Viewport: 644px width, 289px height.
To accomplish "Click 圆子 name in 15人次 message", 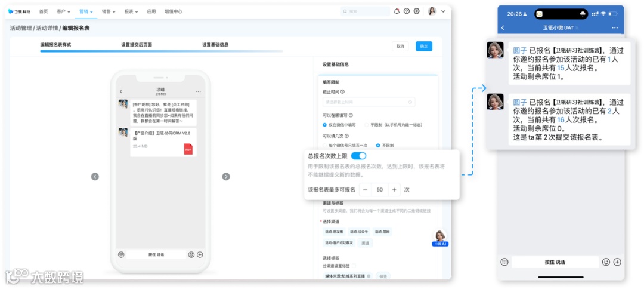I will [x=520, y=51].
